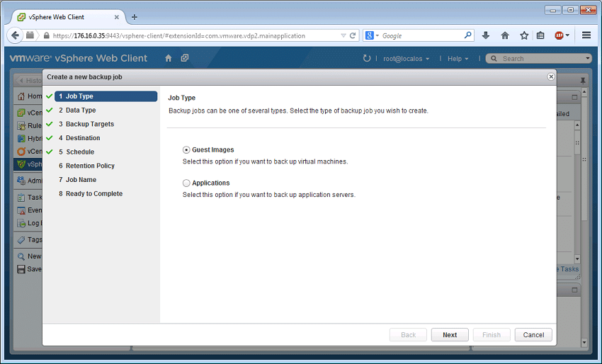Open the root@localos user dropdown

[407, 59]
